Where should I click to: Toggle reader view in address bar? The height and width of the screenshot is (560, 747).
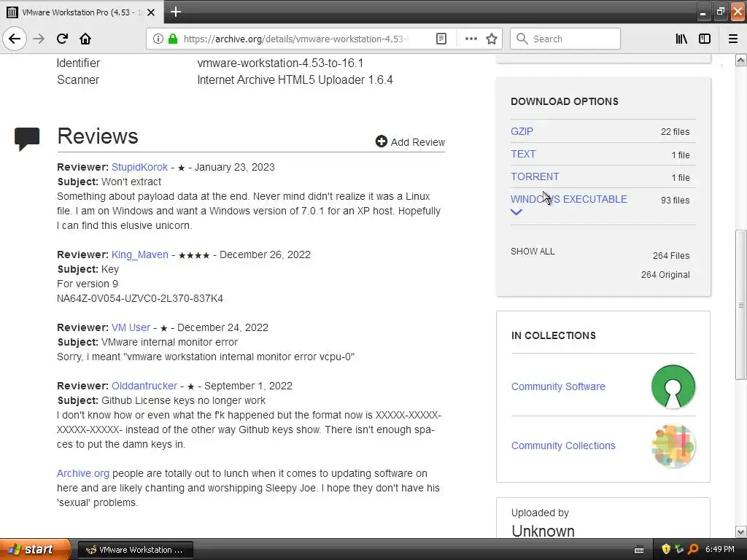441,39
